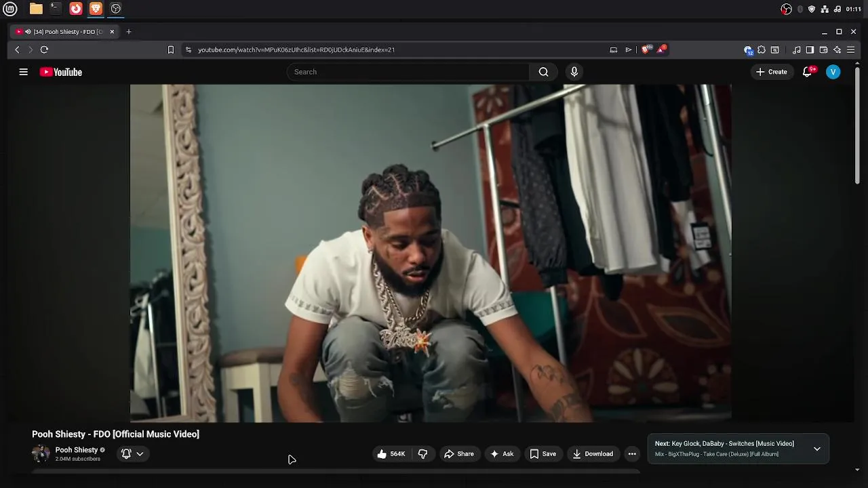The height and width of the screenshot is (488, 868).
Task: Click the Ask button
Action: 502,454
